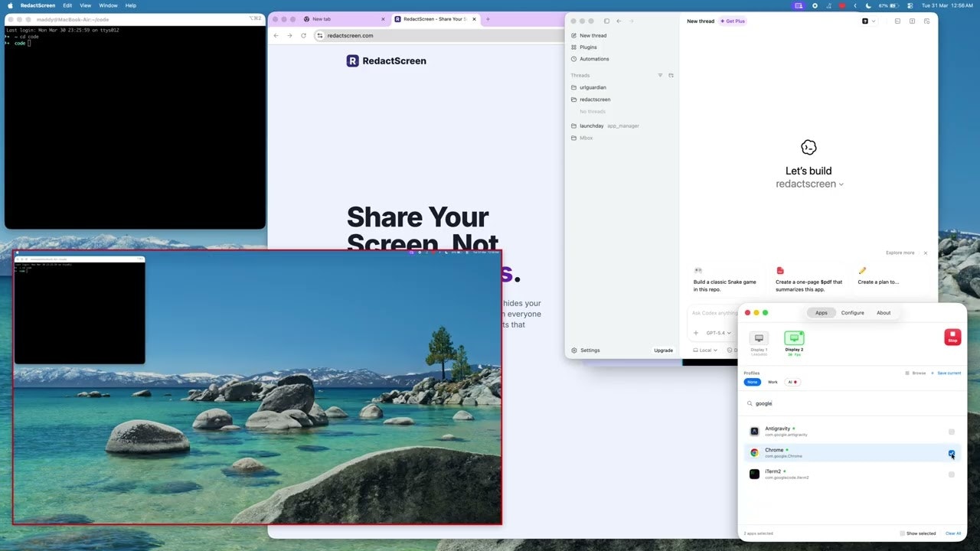
Task: Click the Browse button in RedactScreen
Action: 916,373
